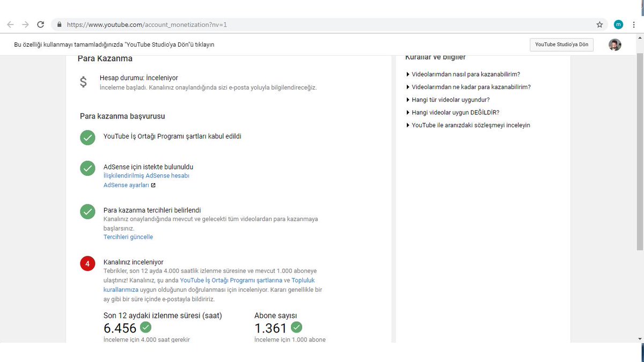Click the green check beside AdSense için istekte bulunuldu
This screenshot has height=362, width=644.
pyautogui.click(x=87, y=168)
